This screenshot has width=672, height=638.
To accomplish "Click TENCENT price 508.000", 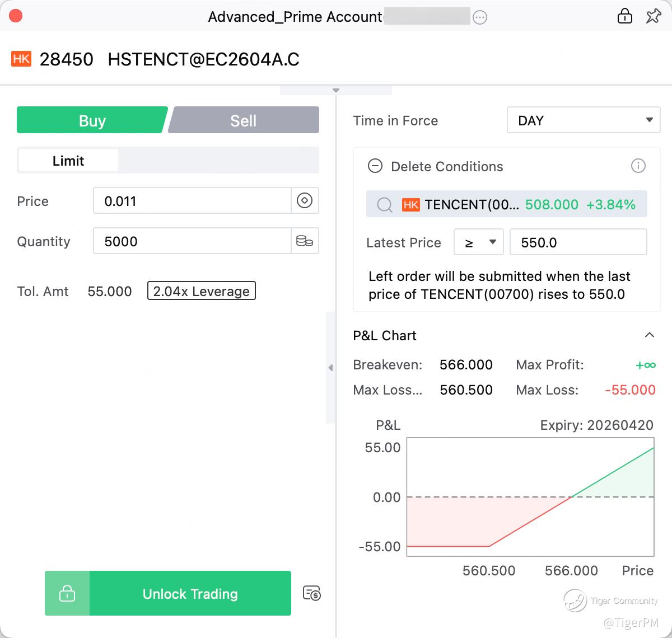I will 552,204.
